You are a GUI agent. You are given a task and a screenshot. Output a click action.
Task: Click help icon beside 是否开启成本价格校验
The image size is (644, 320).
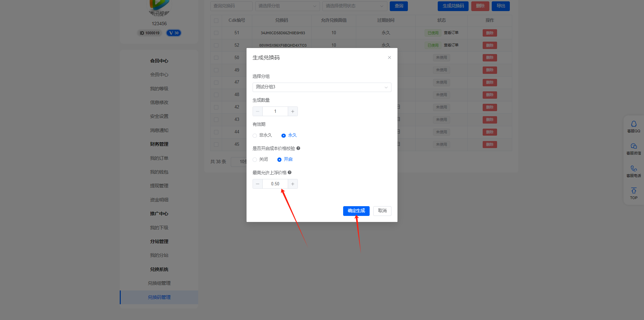tap(298, 148)
